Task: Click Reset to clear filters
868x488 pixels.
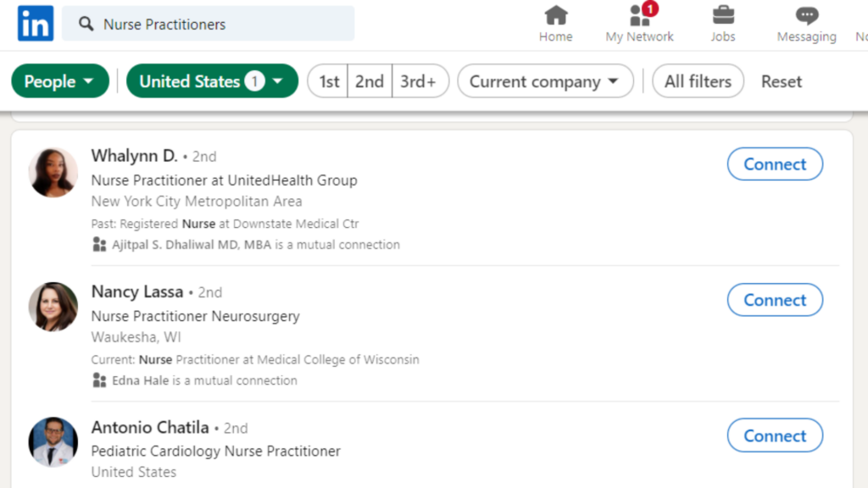Action: coord(780,81)
